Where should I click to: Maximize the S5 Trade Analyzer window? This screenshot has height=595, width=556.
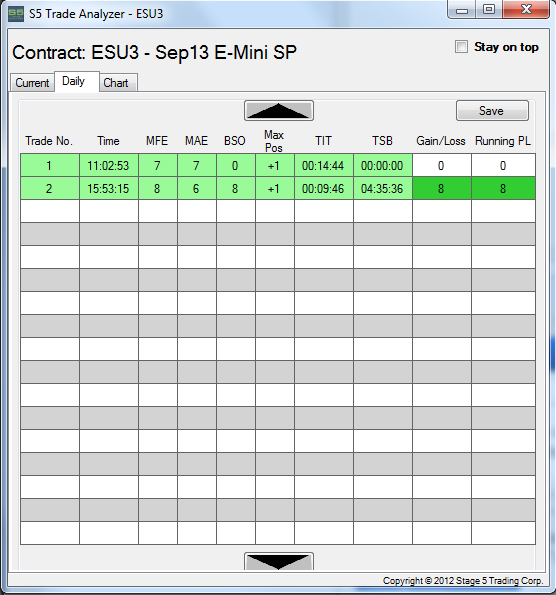pyautogui.click(x=489, y=9)
